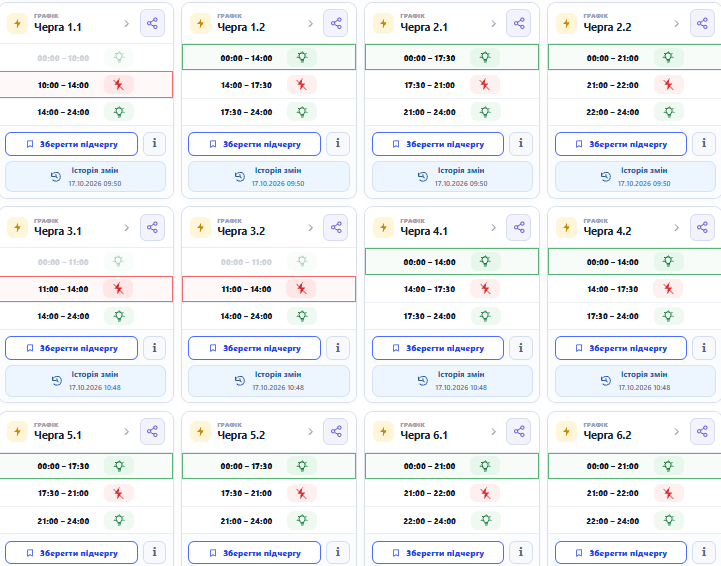Open Історія змін for Черга 3.1
Screen dimensions: 721x566
pyautogui.click(x=86, y=381)
